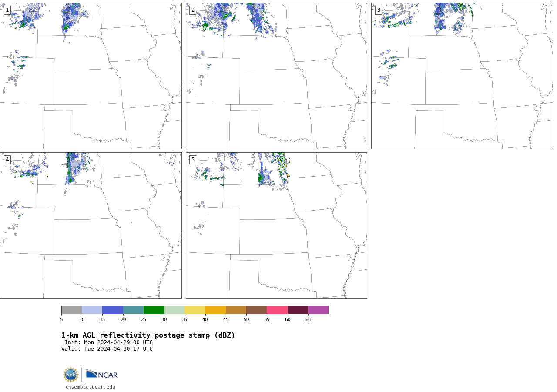Click the blue 15-20 dBZ swatch

113,310
